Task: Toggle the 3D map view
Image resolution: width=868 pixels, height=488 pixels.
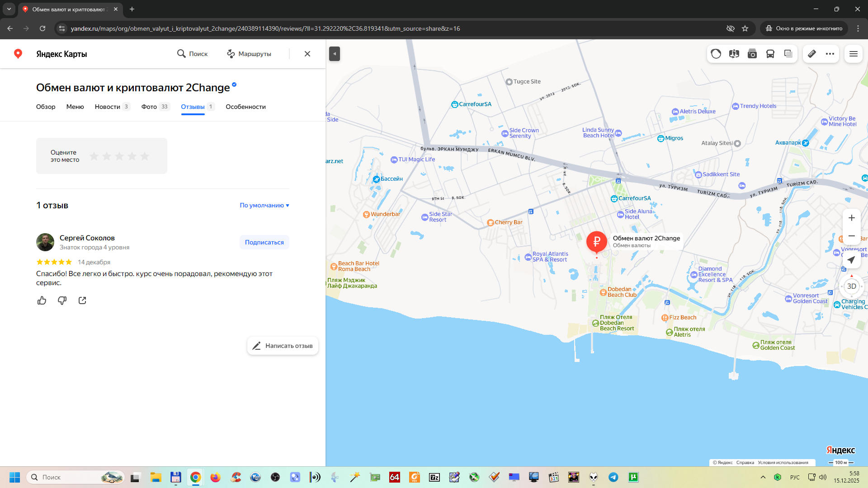Action: pos(851,286)
